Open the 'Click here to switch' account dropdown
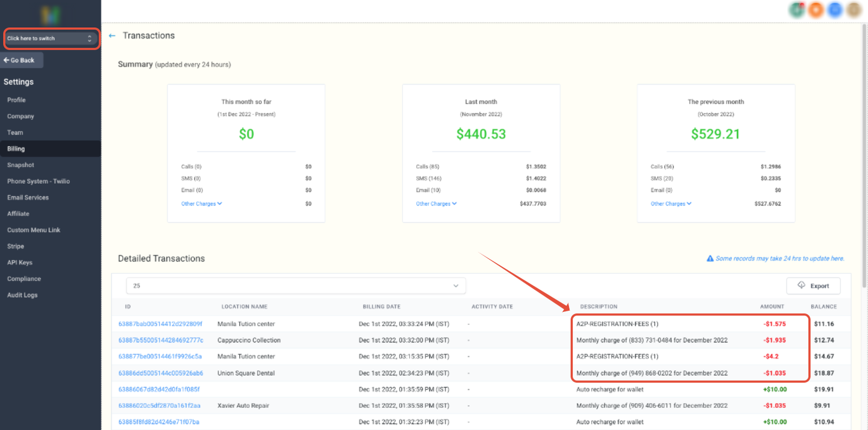The height and width of the screenshot is (430, 868). pyautogui.click(x=50, y=38)
